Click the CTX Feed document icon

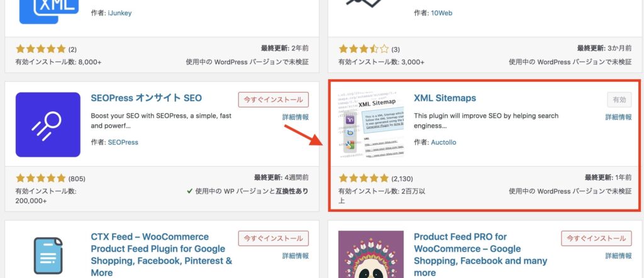click(48, 255)
